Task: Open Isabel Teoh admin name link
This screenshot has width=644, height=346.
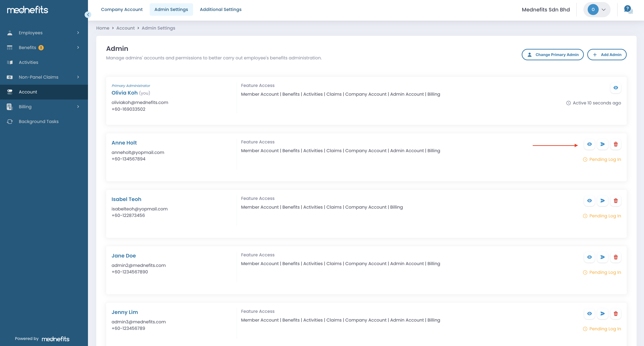Action: 126,199
